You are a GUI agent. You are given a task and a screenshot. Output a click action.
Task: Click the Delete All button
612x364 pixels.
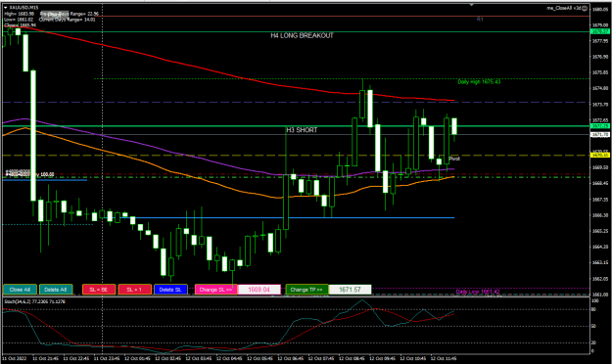coord(56,290)
